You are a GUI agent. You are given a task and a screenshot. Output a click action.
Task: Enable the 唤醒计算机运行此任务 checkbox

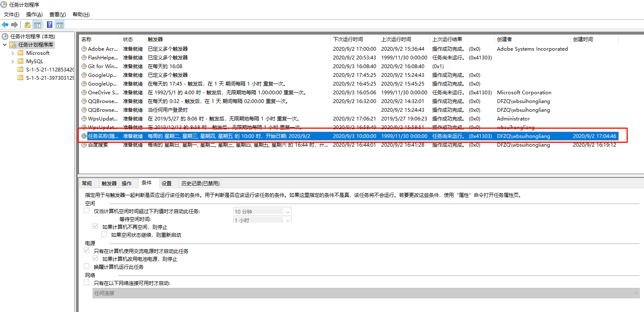coord(87,266)
